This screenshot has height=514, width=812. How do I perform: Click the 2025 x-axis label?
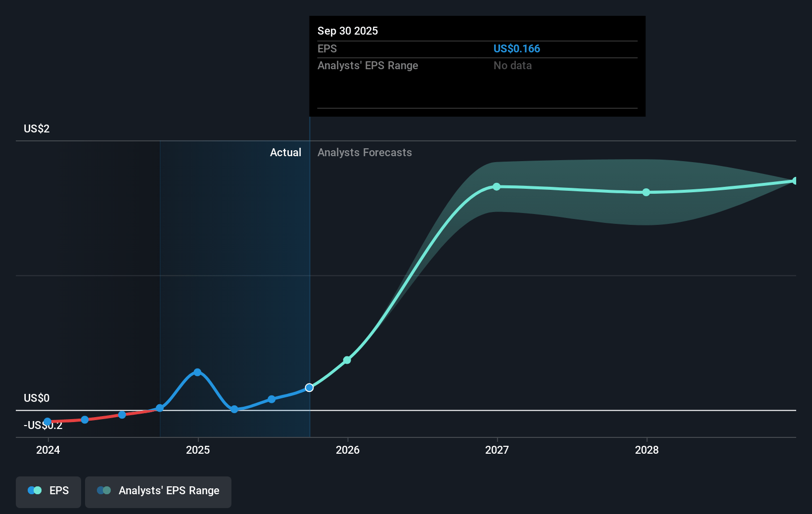[x=198, y=450]
